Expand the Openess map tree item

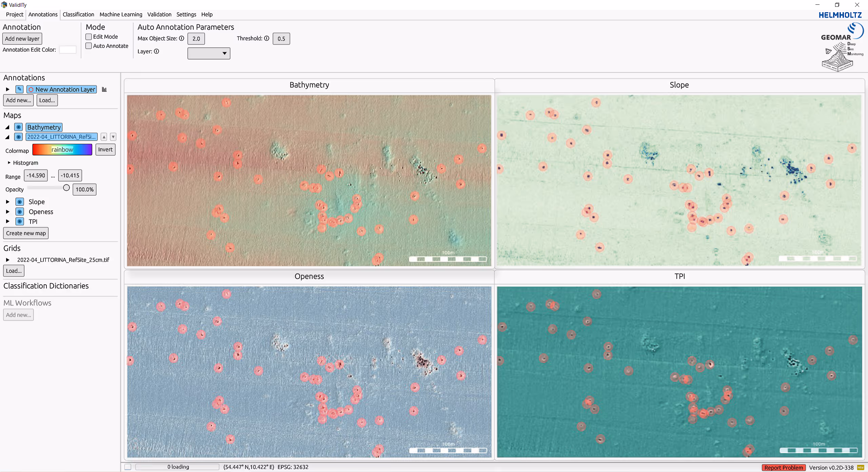point(7,212)
